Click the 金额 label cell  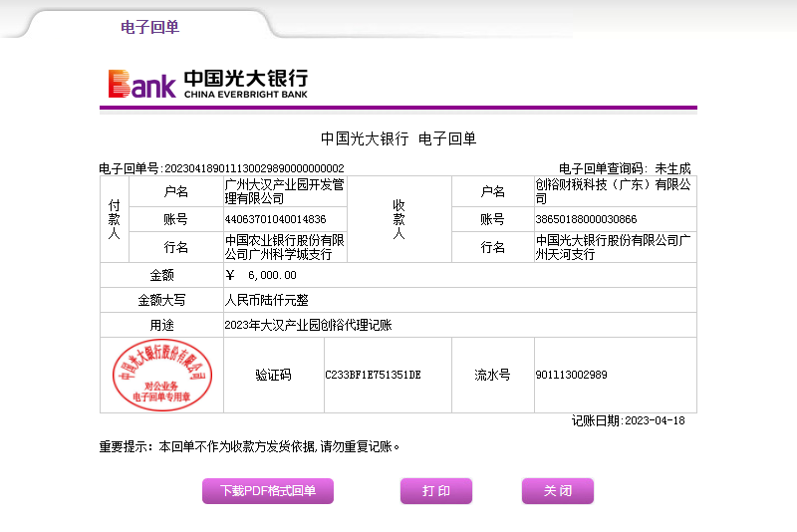tap(161, 275)
